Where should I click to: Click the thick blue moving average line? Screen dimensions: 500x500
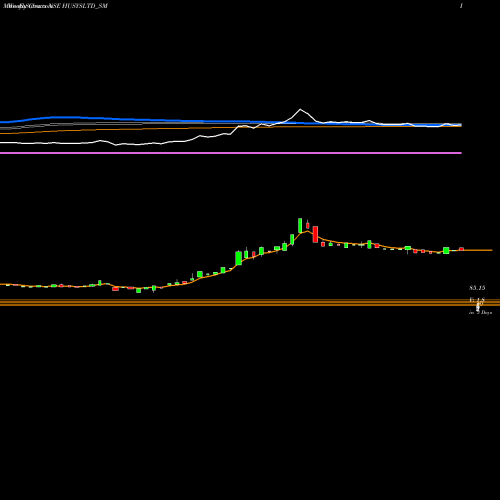pyautogui.click(x=231, y=121)
